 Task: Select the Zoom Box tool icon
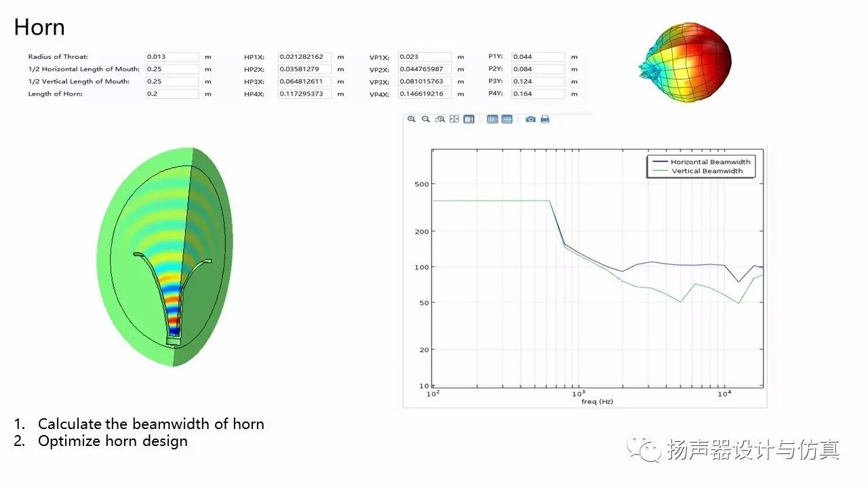point(440,119)
